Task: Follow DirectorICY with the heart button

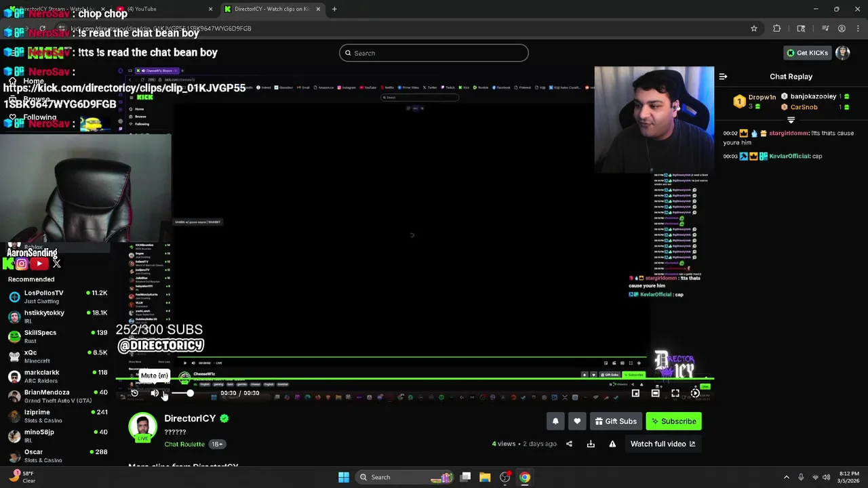Action: [x=577, y=422]
